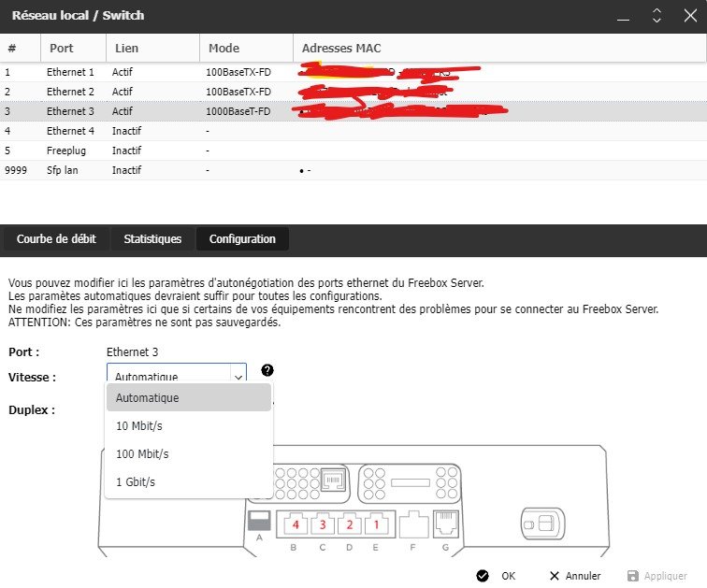Click the OK checkmark icon
Image resolution: width=707 pixels, height=588 pixels.
click(483, 576)
